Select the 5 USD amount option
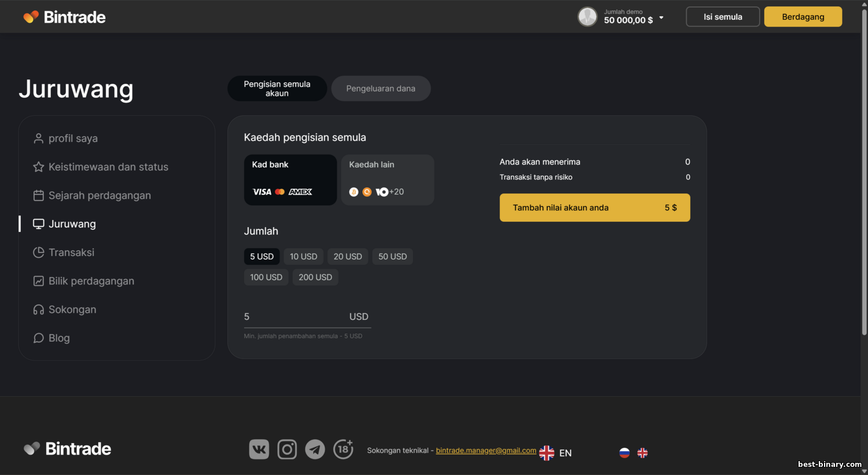The image size is (868, 475). [x=262, y=257]
